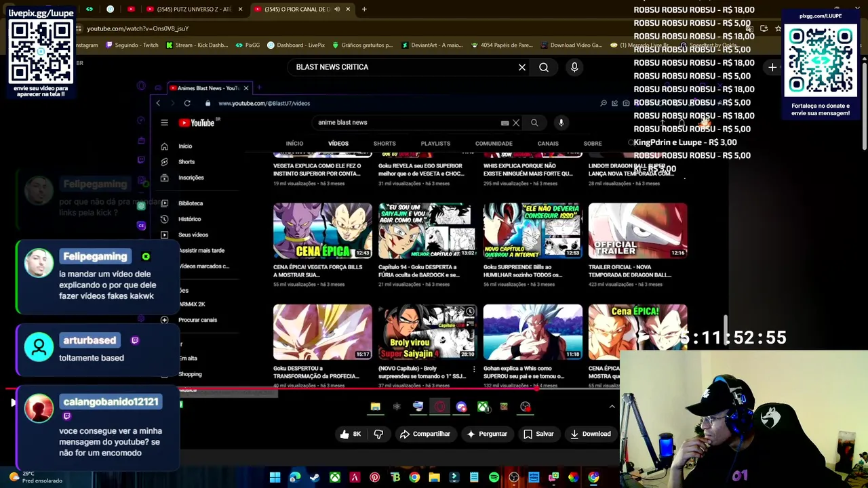Image resolution: width=868 pixels, height=488 pixels.
Task: Open the channel SOBRE tab
Action: 593,144
